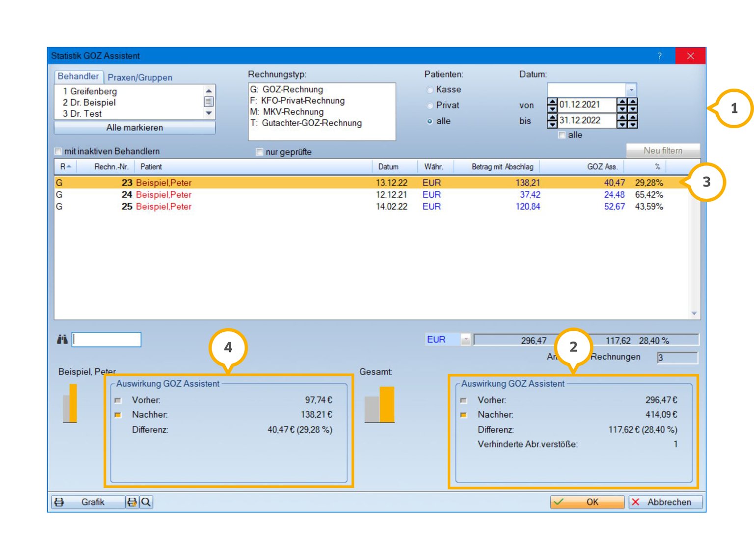Click the up arrow of the Behandler list scrollbar

209,91
